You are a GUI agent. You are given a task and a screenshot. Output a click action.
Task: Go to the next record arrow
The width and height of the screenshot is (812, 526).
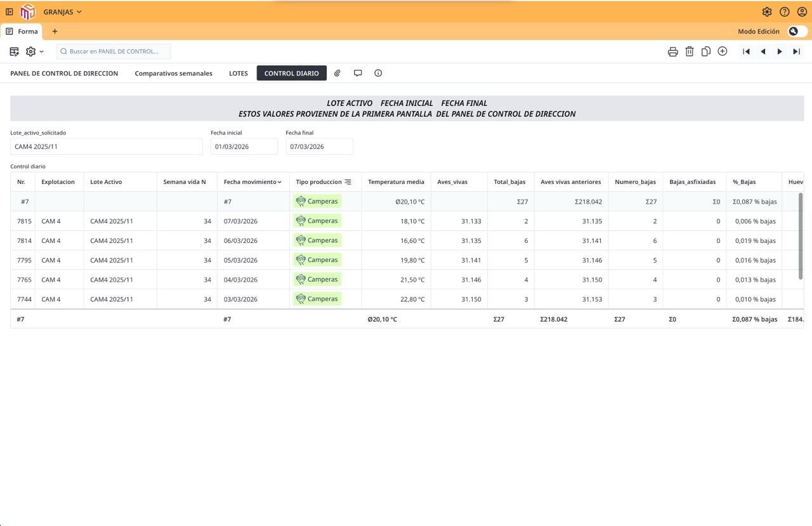pos(780,51)
